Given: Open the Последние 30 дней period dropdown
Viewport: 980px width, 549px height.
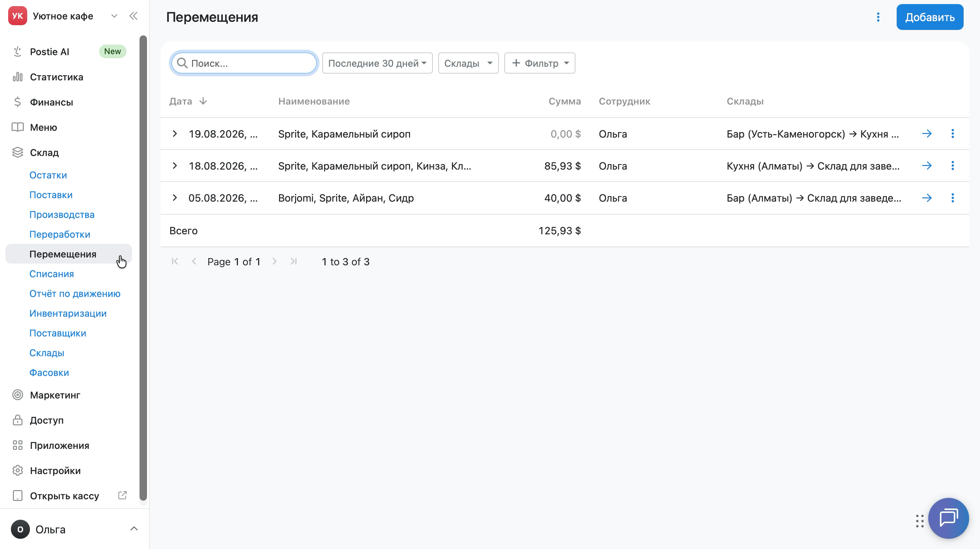Looking at the screenshot, I should click(377, 63).
